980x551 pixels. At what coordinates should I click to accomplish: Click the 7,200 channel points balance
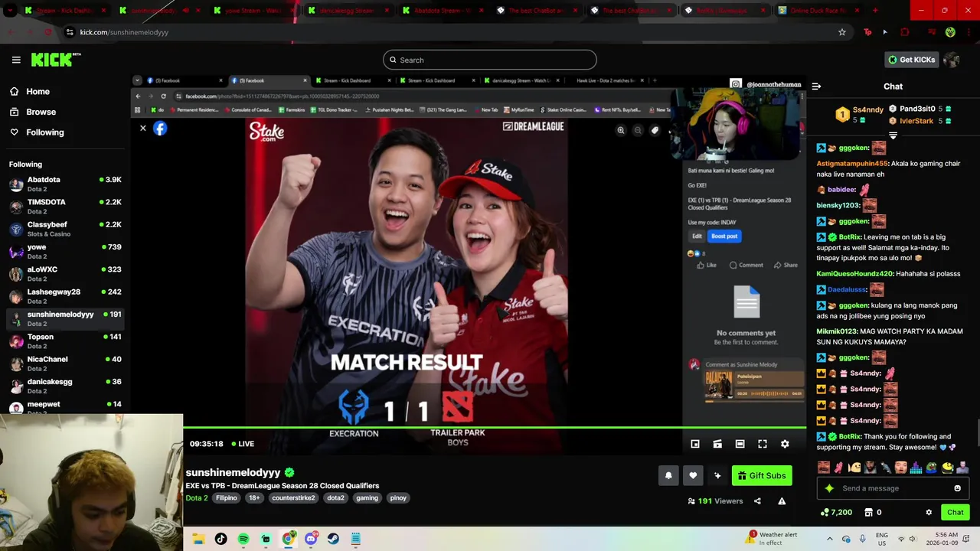click(836, 513)
